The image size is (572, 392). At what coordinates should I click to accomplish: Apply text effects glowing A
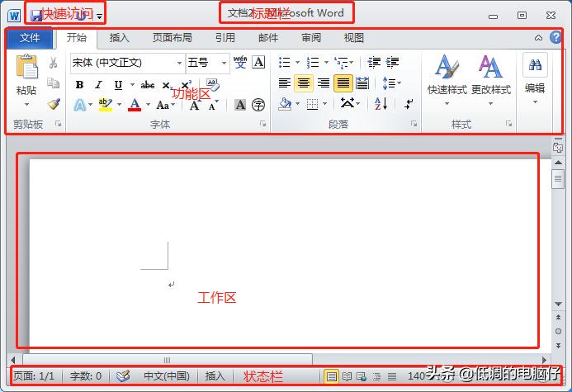tap(80, 105)
